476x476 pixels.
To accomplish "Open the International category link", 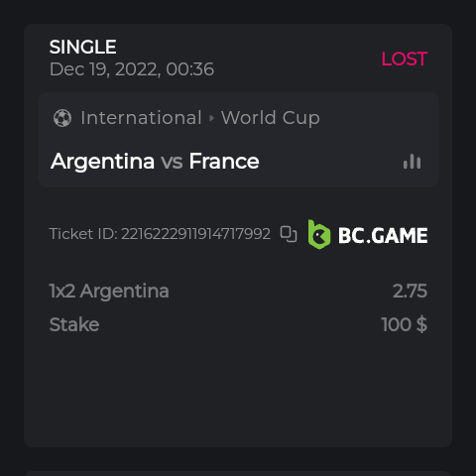I will click(141, 118).
